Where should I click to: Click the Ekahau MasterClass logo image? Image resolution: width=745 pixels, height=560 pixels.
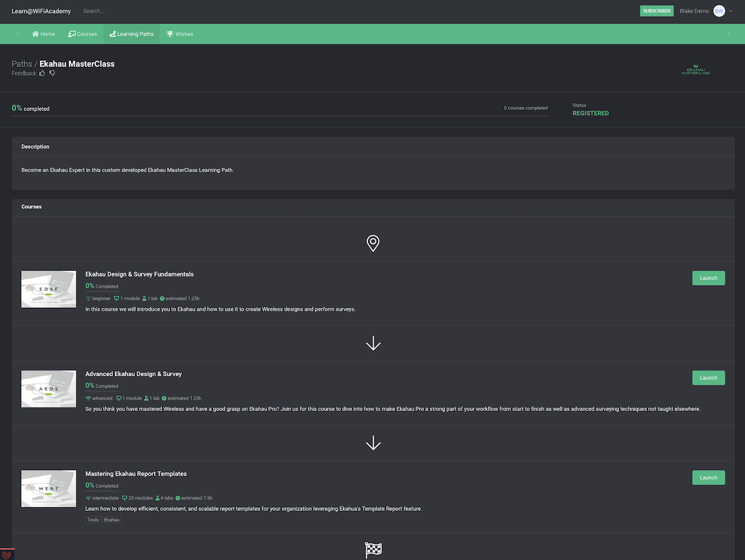click(695, 70)
